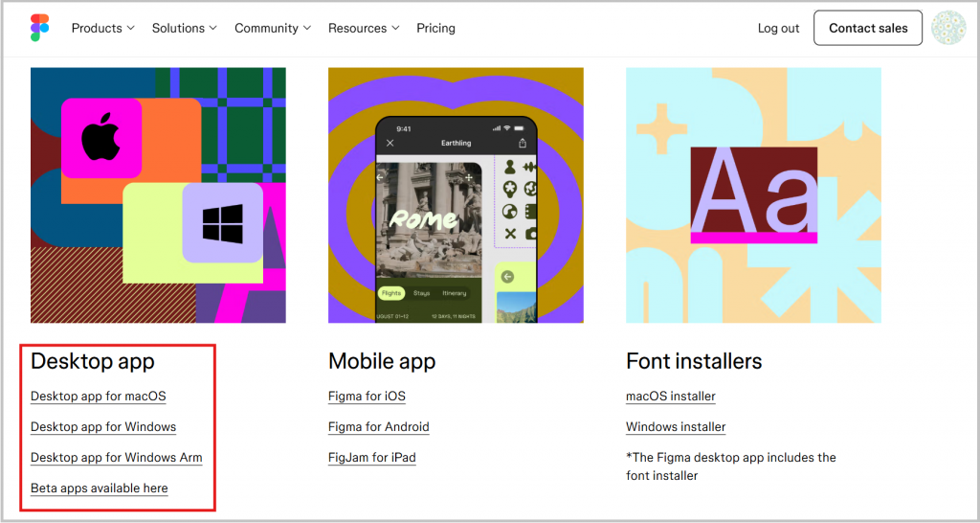
Task: Download the Windows installer for fonts
Action: (676, 426)
